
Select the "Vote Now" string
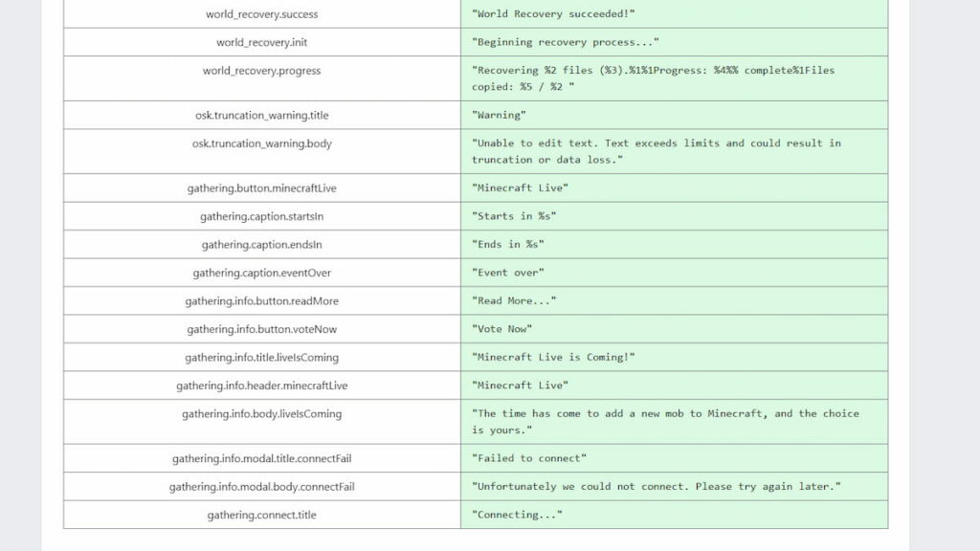point(501,329)
